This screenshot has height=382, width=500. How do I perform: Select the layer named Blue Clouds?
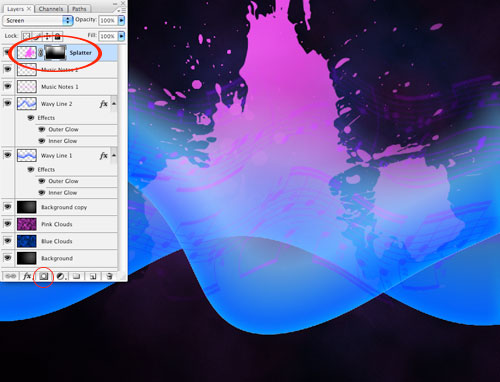tap(57, 241)
